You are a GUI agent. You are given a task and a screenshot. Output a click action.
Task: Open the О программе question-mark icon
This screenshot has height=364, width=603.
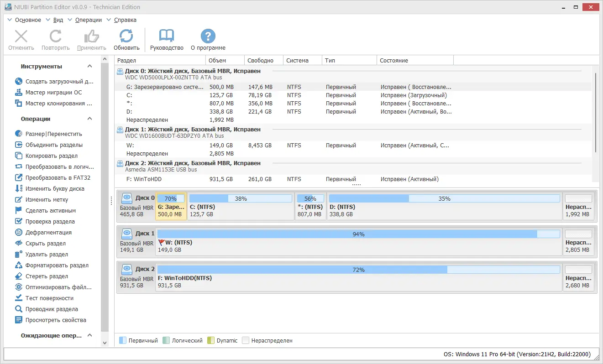click(208, 36)
